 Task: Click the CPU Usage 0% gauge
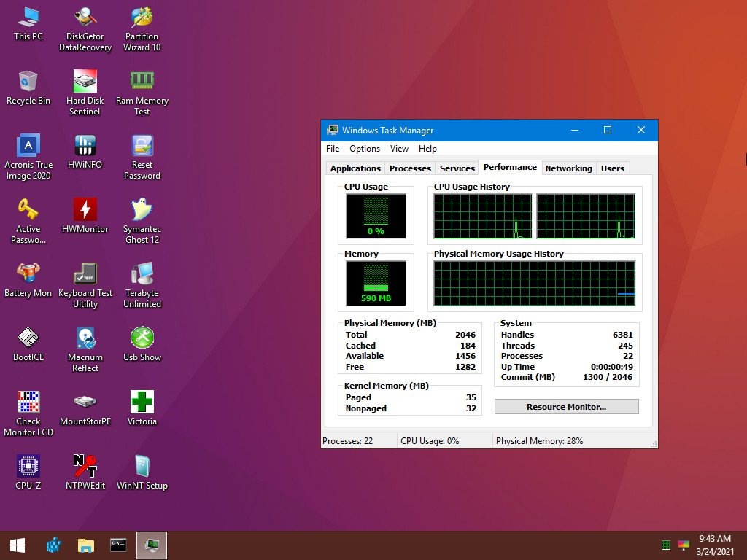[x=376, y=216]
